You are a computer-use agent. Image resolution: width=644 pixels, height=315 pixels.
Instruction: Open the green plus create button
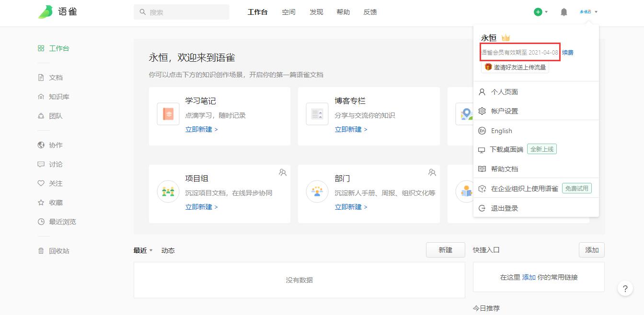[538, 12]
